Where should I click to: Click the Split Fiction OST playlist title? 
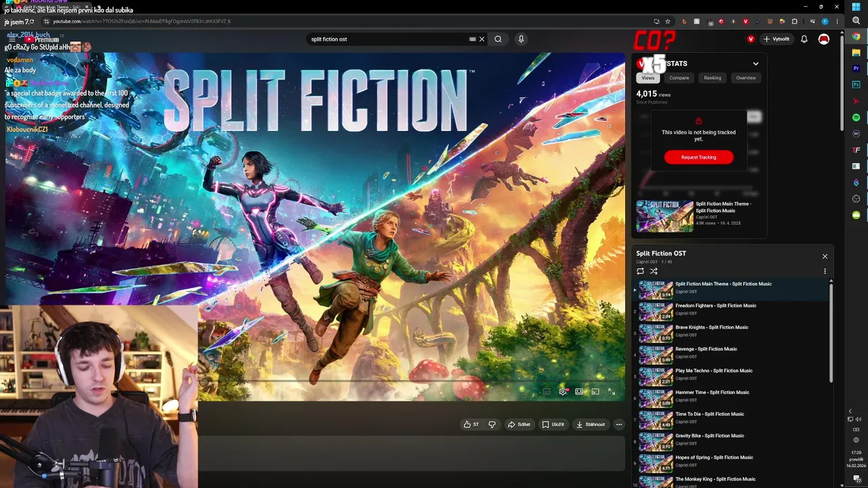click(661, 253)
